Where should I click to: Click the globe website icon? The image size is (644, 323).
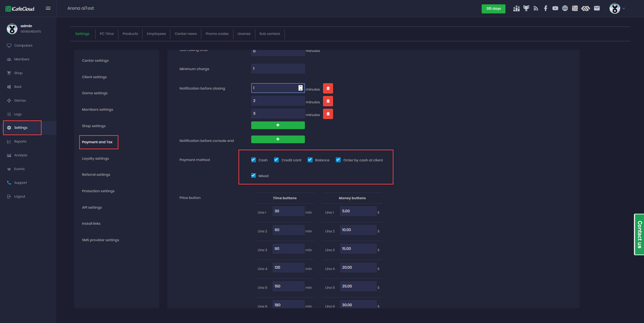[565, 8]
